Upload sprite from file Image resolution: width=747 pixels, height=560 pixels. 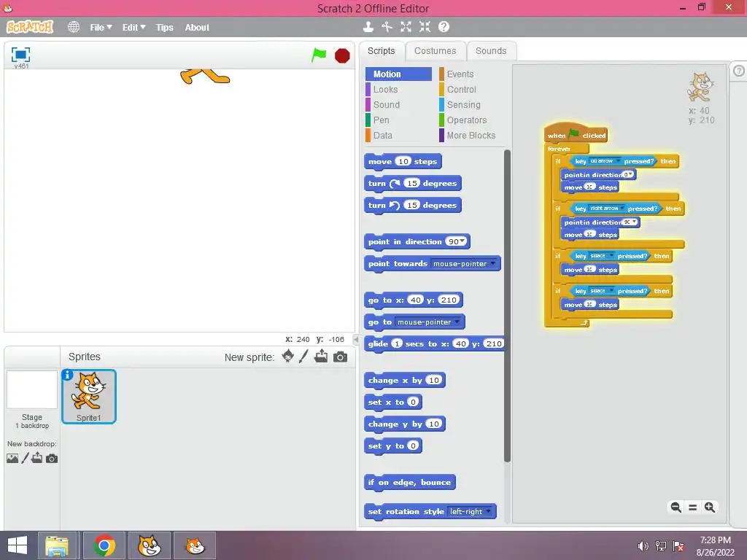pyautogui.click(x=321, y=356)
